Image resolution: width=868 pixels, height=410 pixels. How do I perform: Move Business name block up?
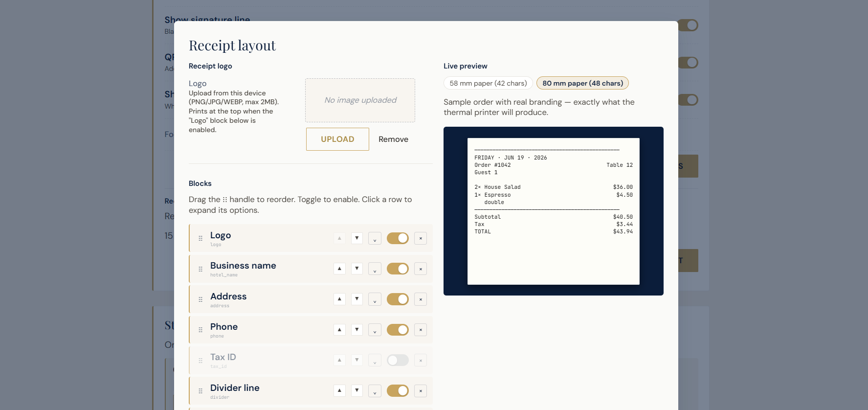[339, 269]
